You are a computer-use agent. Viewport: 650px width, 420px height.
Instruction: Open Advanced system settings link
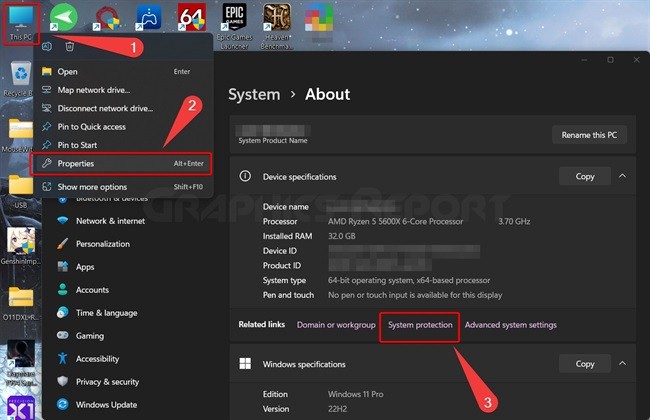(511, 325)
